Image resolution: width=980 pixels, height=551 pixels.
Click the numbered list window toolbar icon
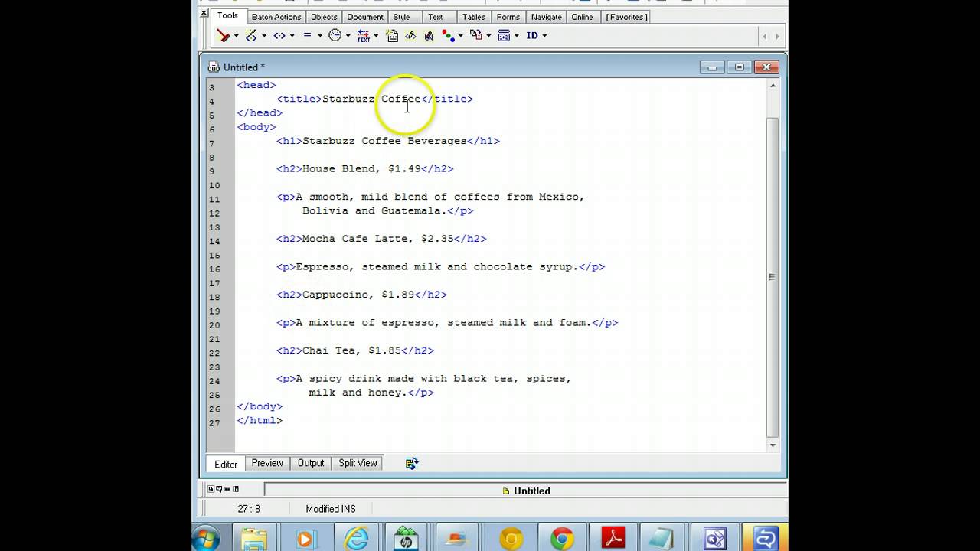504,35
